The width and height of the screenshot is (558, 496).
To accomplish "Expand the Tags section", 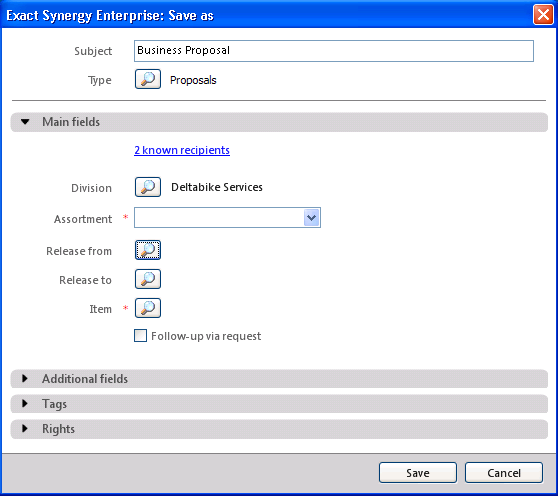I will coord(25,403).
